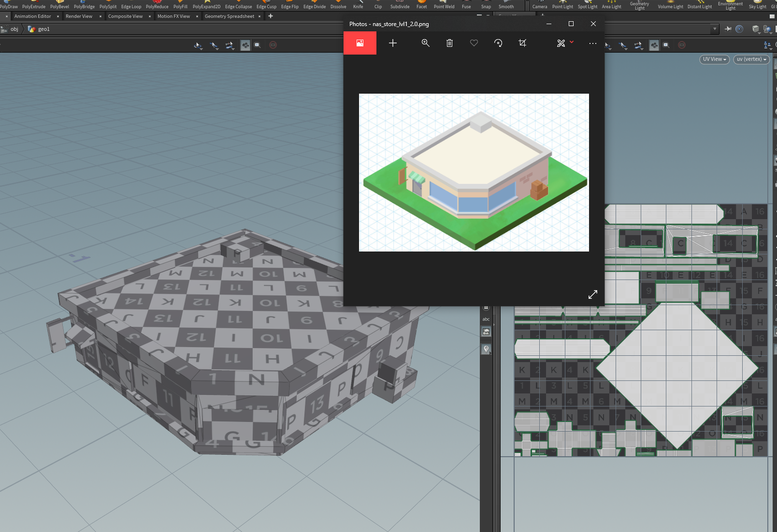Select the Edge Flip shelf tool
This screenshot has width=777, height=532.
click(x=289, y=5)
